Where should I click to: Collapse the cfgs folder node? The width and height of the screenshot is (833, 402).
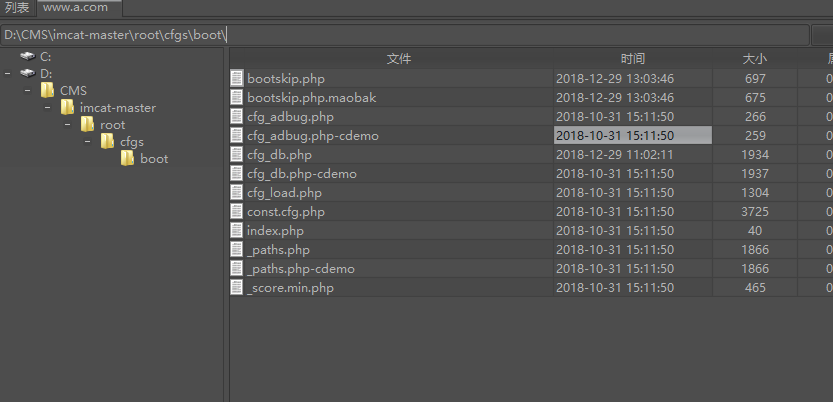[x=87, y=142]
